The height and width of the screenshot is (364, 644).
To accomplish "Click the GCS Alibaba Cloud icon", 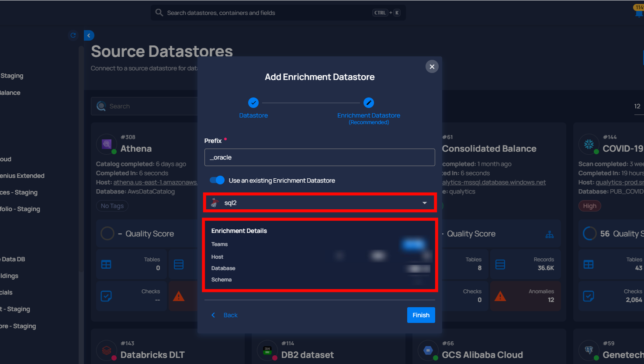I will 428,350.
